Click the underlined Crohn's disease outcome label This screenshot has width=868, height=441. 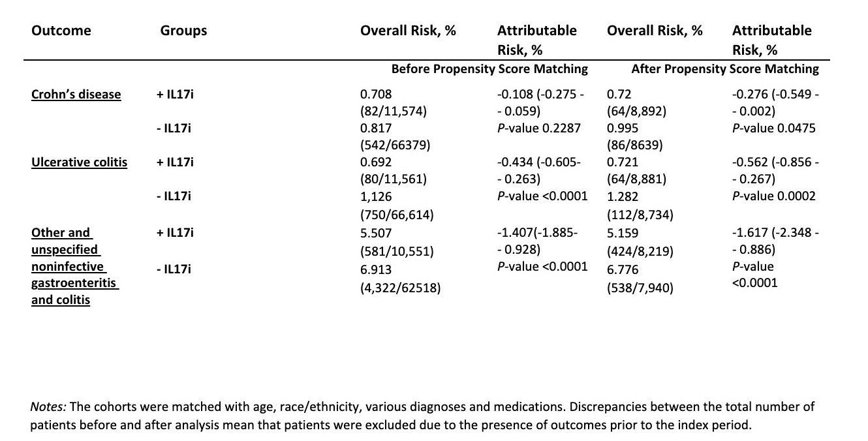coord(76,95)
